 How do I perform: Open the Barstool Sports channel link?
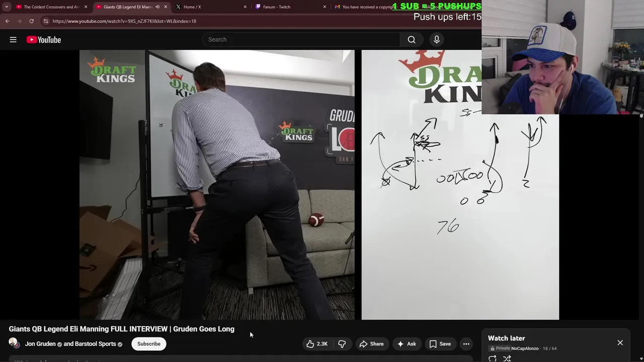tap(95, 344)
